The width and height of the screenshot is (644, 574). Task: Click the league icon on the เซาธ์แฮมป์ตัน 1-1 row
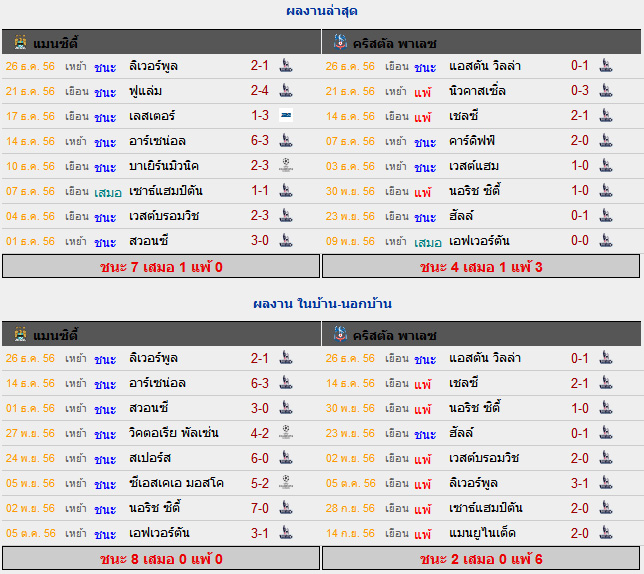(286, 191)
